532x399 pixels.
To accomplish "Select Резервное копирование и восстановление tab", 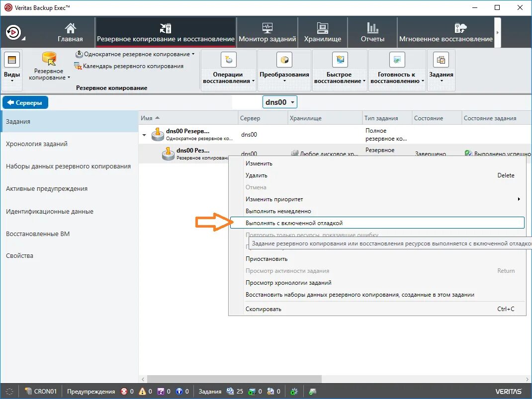I will click(x=166, y=32).
